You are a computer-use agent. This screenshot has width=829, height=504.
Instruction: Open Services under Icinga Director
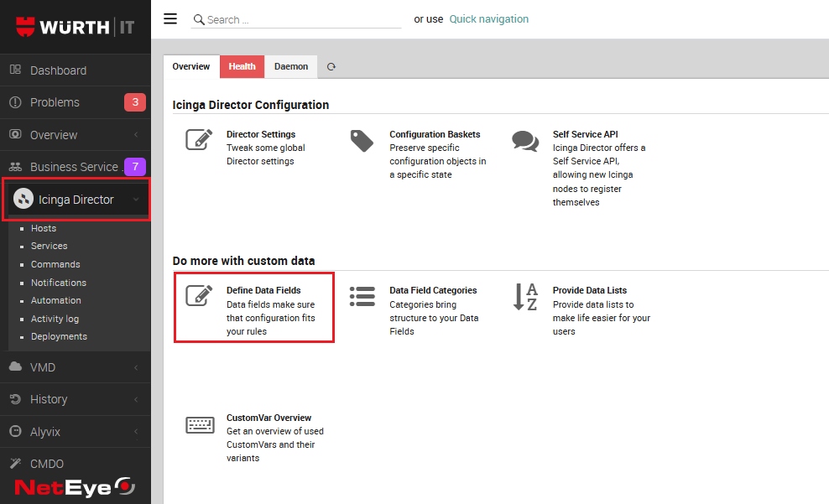coord(50,246)
